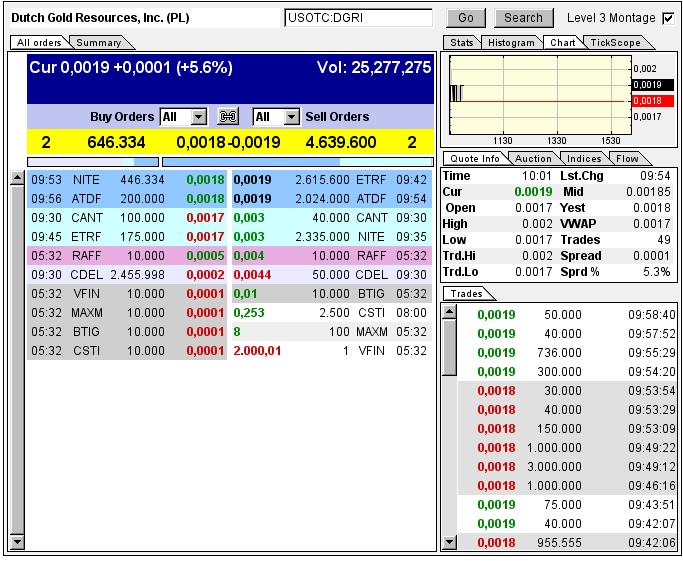This screenshot has width=683, height=561.
Task: Open the Buy Orders filter dropdown
Action: click(x=198, y=117)
